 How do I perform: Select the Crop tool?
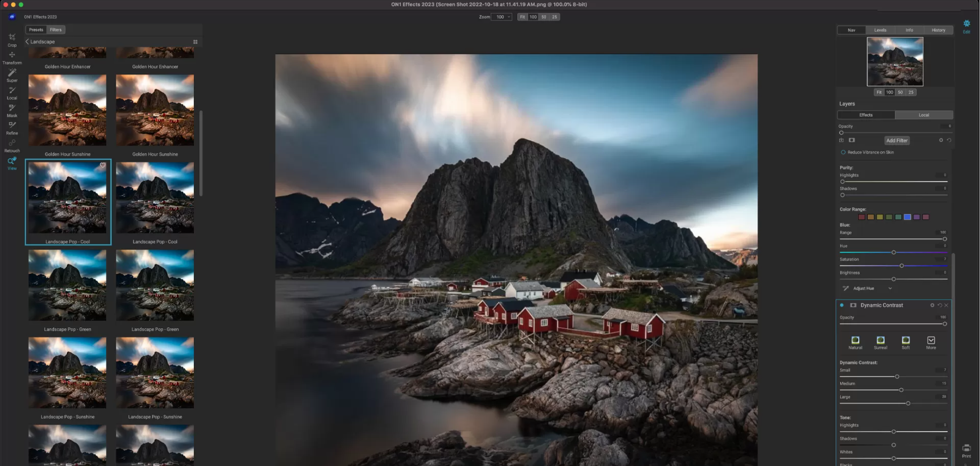(12, 40)
